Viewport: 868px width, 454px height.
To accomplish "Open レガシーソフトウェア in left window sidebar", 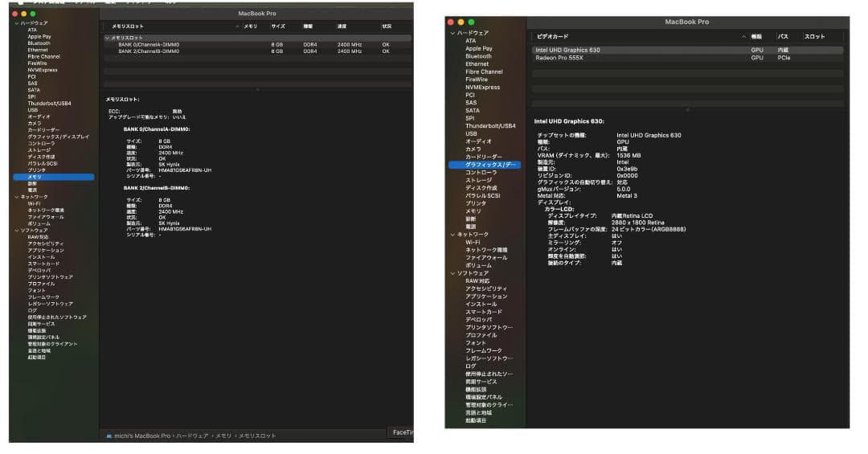I will tap(50, 304).
